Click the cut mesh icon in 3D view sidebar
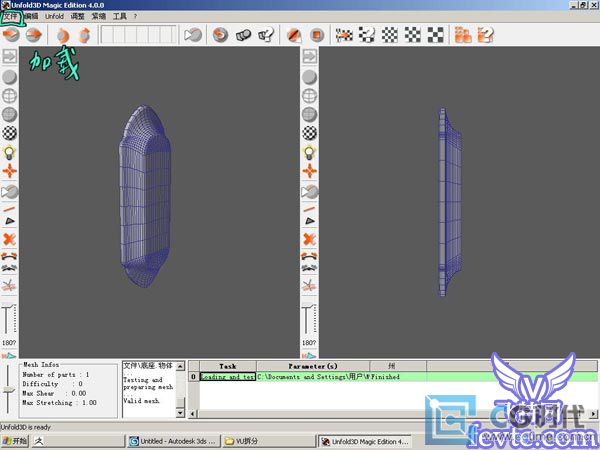 [9, 286]
